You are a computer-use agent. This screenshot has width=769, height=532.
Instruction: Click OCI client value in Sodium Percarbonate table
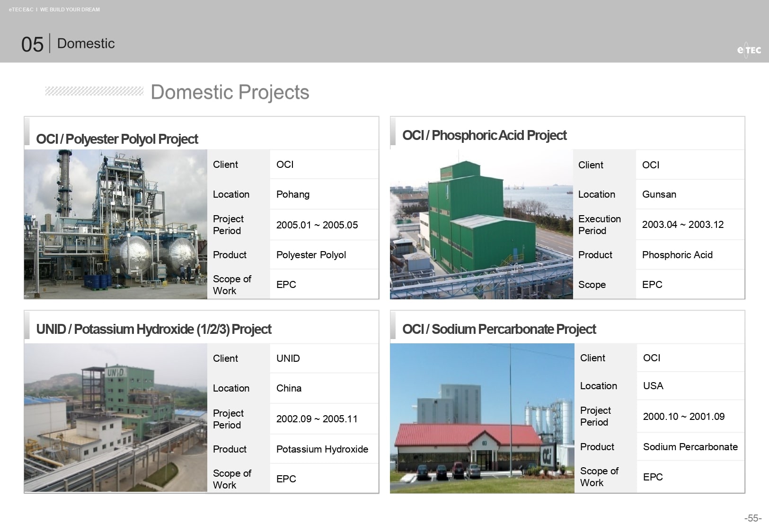pyautogui.click(x=652, y=358)
